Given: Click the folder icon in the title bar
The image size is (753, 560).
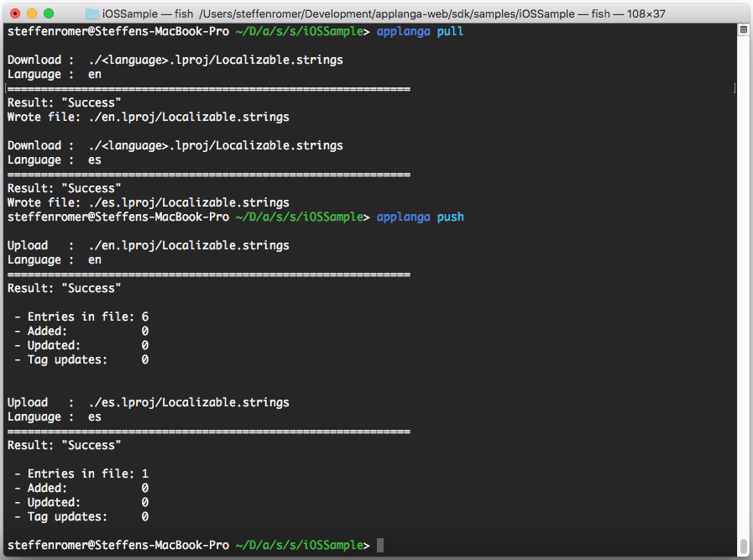Looking at the screenshot, I should coord(92,14).
